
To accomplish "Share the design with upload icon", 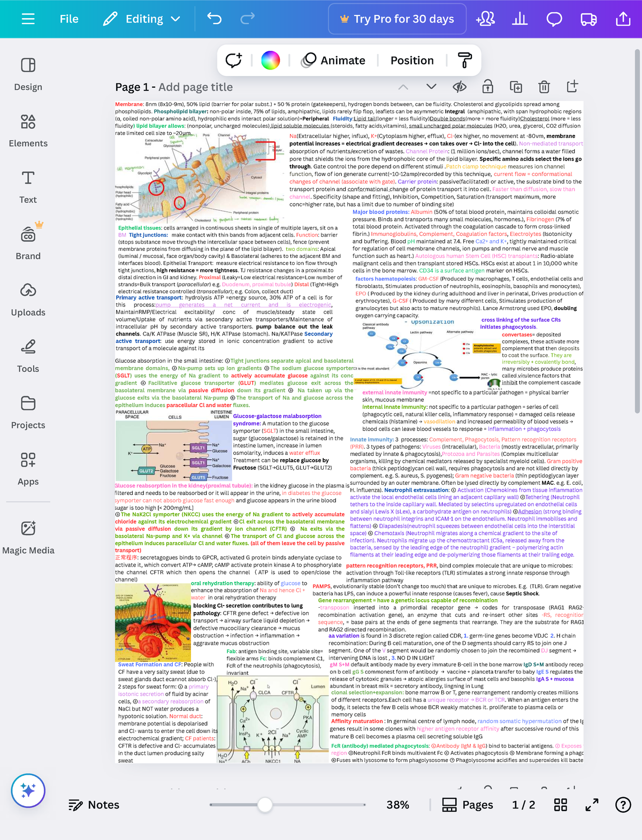I will pos(623,19).
